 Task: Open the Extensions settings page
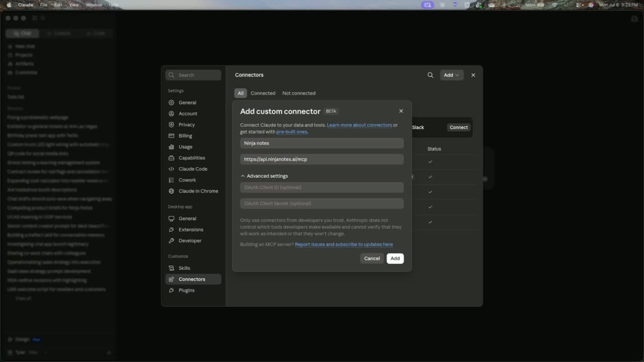click(193, 230)
